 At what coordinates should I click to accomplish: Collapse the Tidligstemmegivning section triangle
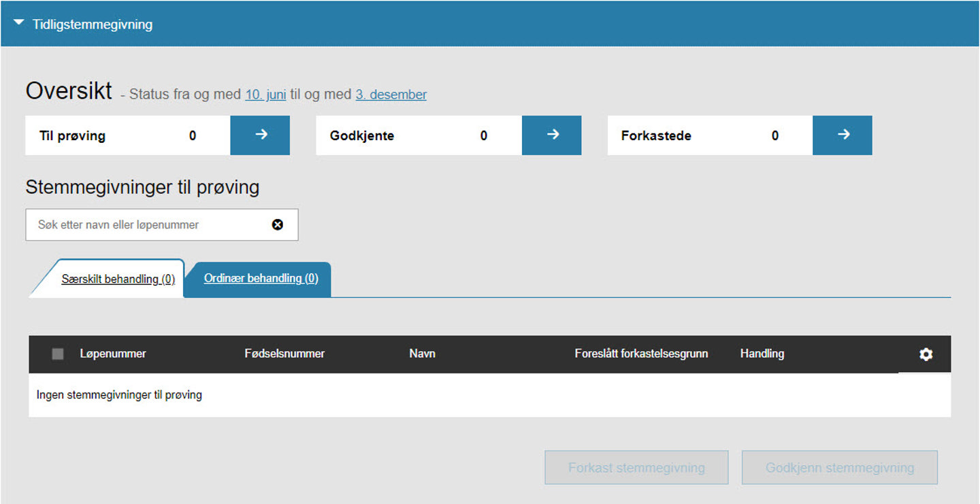[20, 24]
